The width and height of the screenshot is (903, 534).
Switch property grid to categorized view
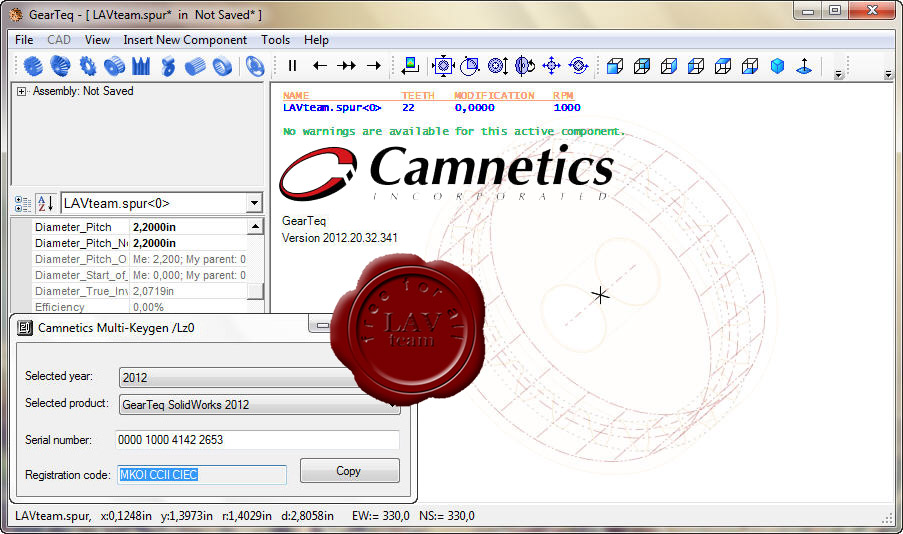pyautogui.click(x=23, y=203)
